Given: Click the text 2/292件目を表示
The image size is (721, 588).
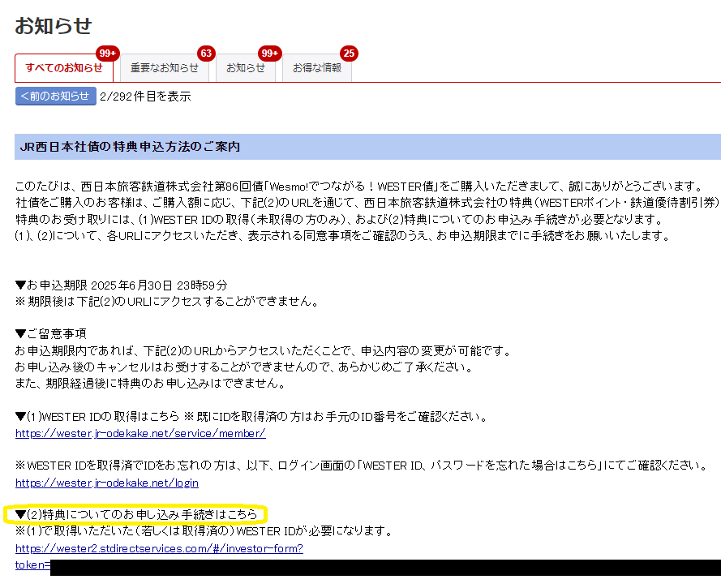Looking at the screenshot, I should (145, 97).
